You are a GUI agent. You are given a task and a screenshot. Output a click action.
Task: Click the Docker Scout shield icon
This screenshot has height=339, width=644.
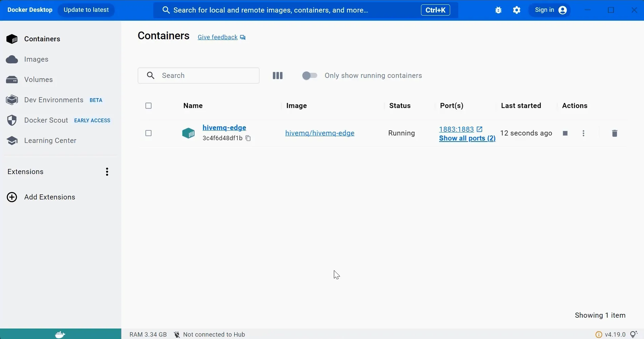coord(12,120)
